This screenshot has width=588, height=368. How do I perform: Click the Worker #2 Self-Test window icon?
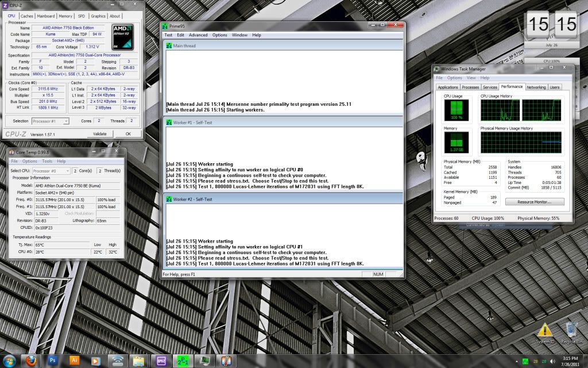tap(169, 199)
